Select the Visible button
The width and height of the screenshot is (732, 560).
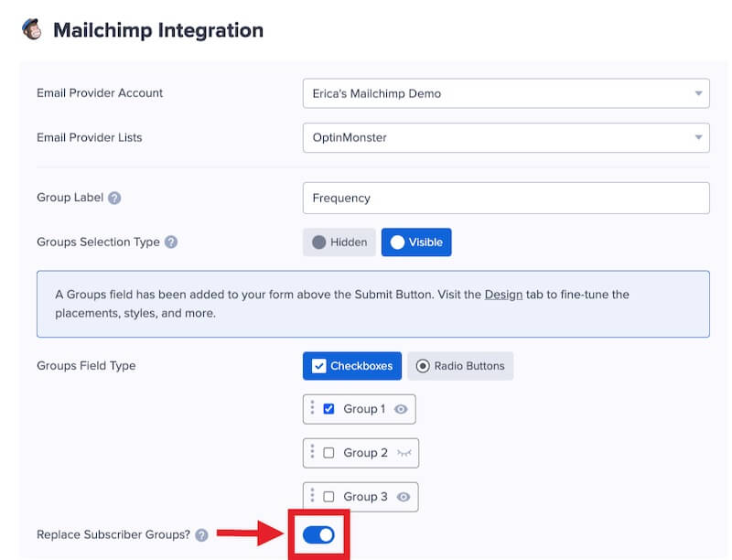click(x=416, y=242)
